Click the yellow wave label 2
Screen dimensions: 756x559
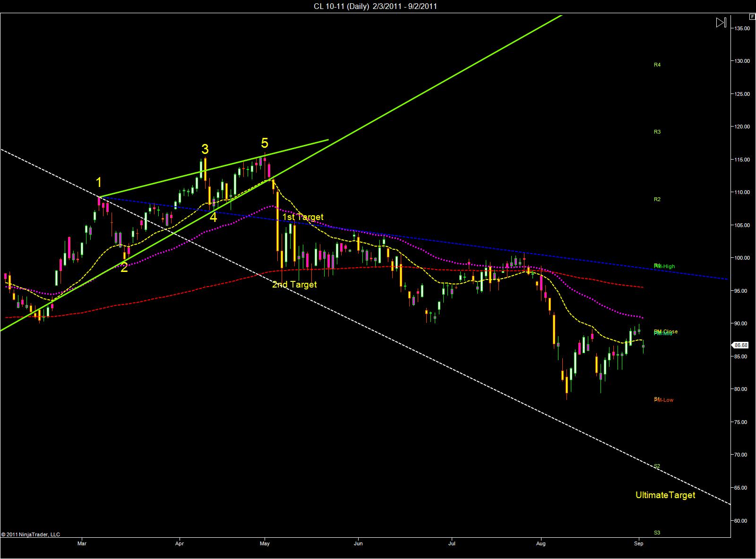(124, 268)
